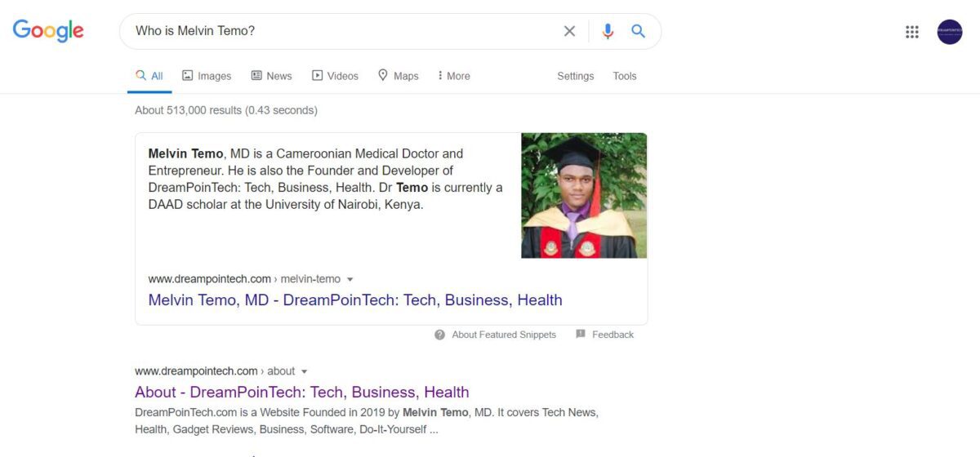Viewport: 980px width, 457px height.
Task: Submit search with magnifying glass icon
Action: (639, 31)
